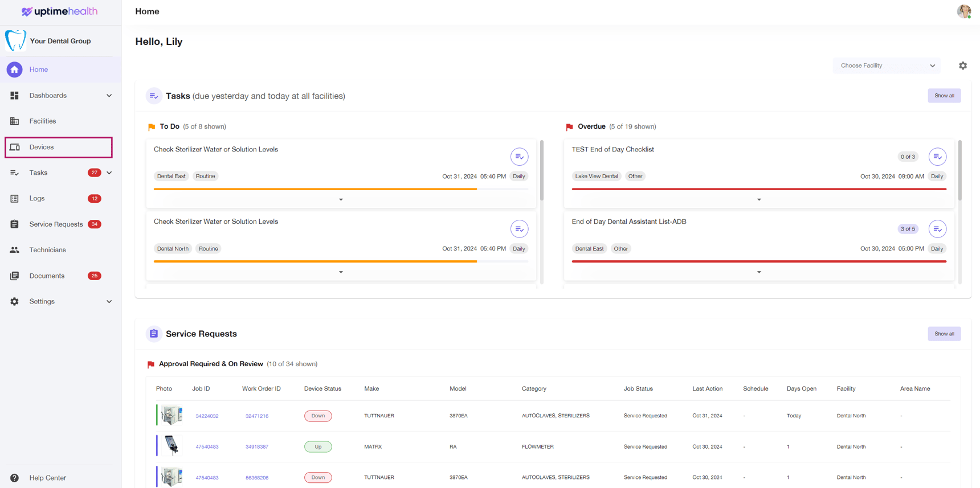Open checklist icon for TEST End of Day Checklist
This screenshot has height=488, width=980.
(937, 157)
